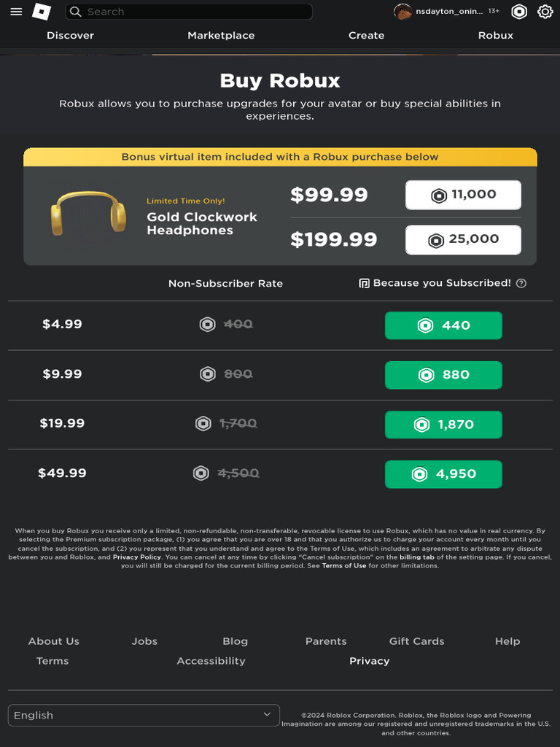Open the hamburger navigation menu
The height and width of the screenshot is (747, 560).
point(16,12)
